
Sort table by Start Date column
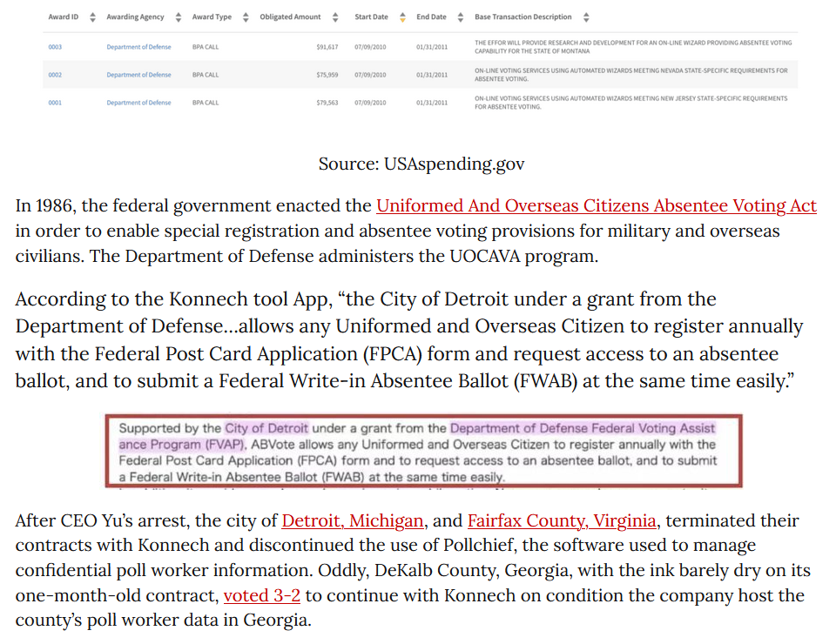[x=402, y=17]
